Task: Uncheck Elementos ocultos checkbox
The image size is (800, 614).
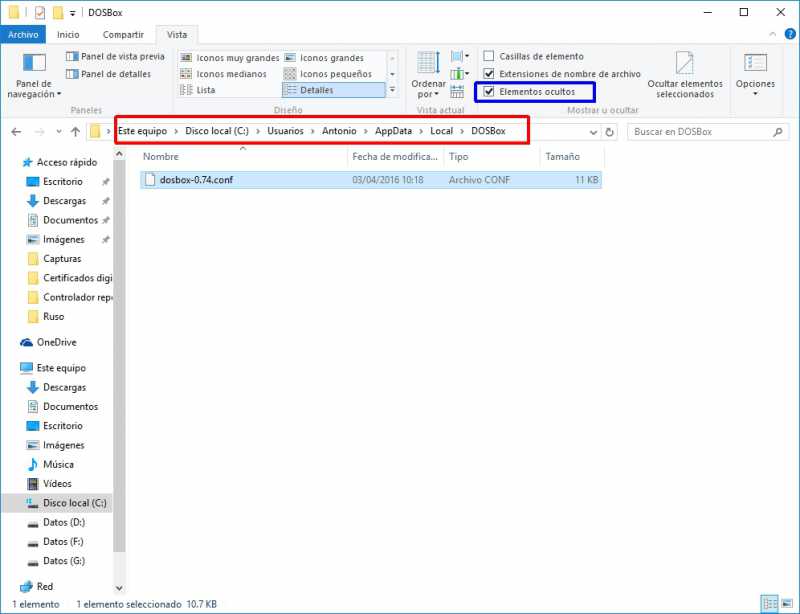Action: coord(489,92)
